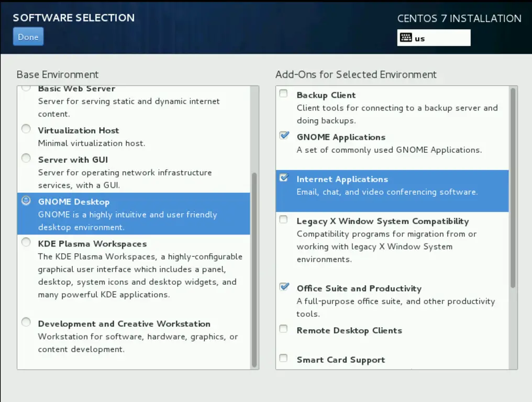Click the 'GNOME Desktop' label

coord(74,202)
